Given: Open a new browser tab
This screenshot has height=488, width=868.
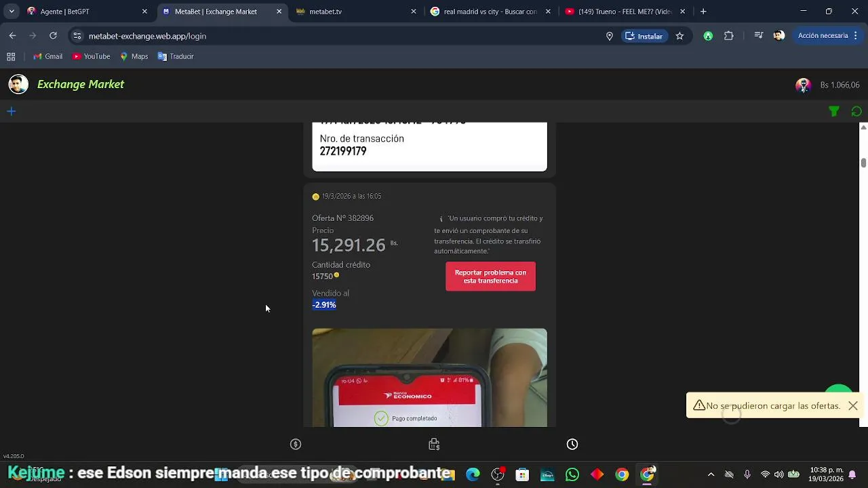Looking at the screenshot, I should (x=703, y=12).
